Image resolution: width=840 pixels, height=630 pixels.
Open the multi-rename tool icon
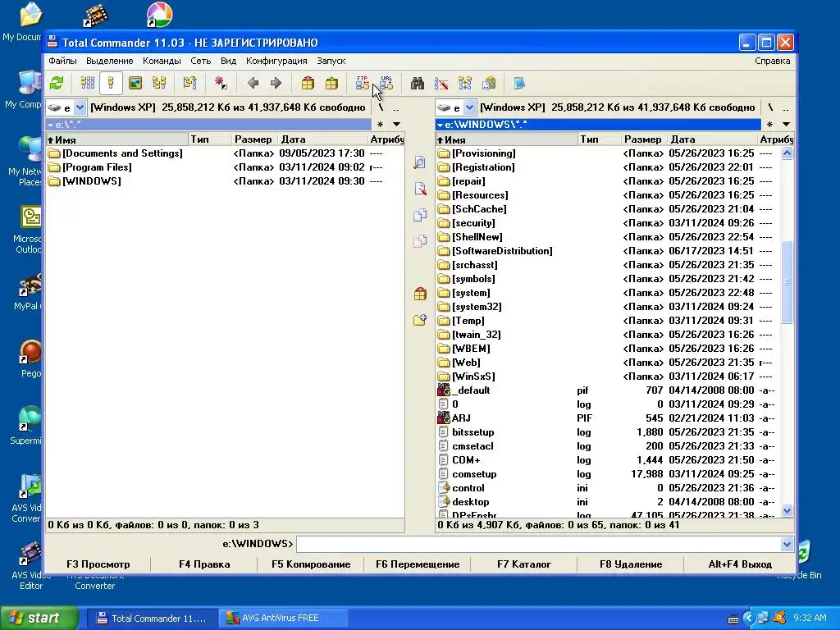(x=441, y=83)
